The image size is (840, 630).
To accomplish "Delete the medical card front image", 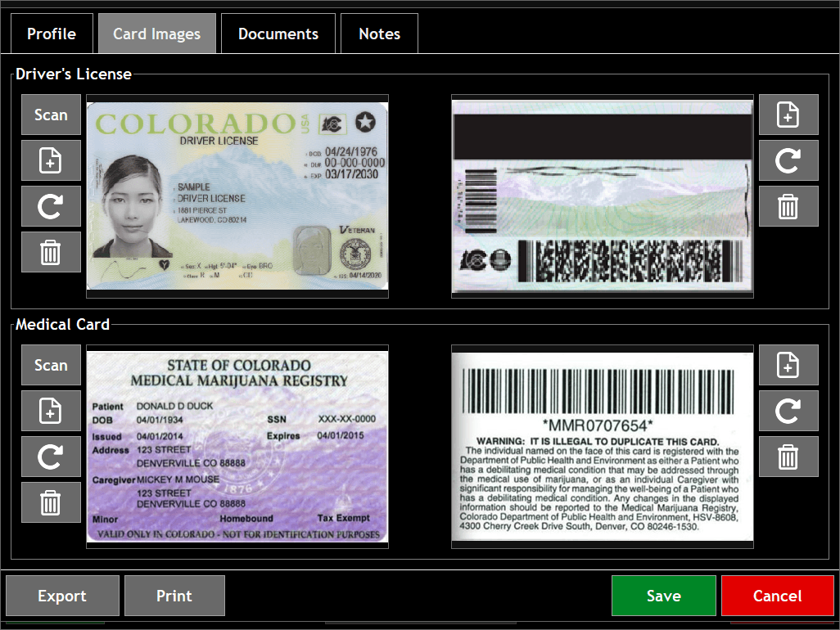I will point(51,502).
